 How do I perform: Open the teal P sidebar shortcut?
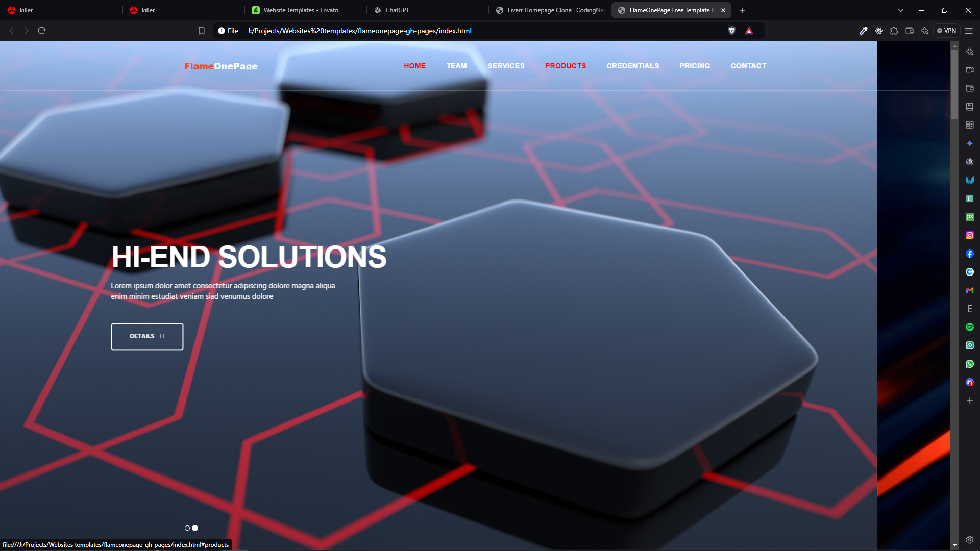pos(970,198)
